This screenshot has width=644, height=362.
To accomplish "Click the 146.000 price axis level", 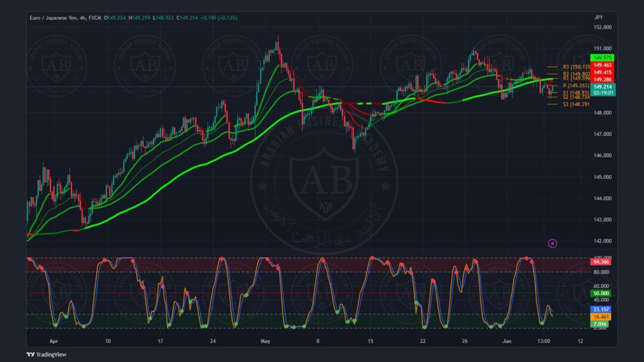I will [x=602, y=156].
